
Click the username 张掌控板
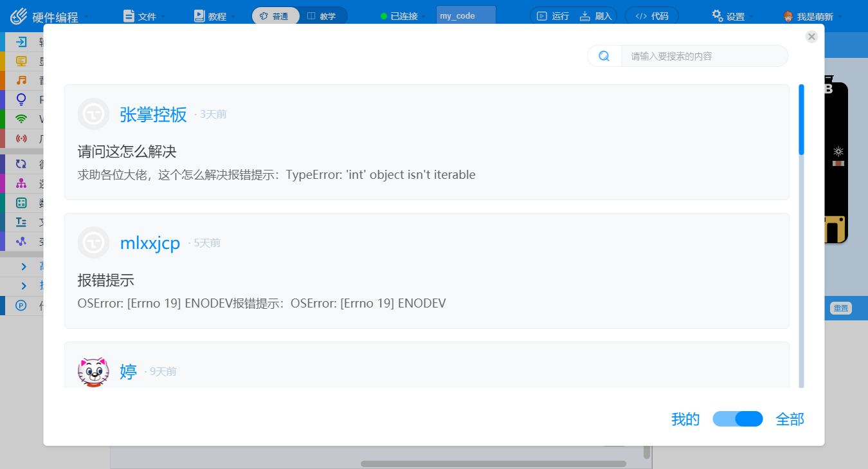[x=153, y=115]
